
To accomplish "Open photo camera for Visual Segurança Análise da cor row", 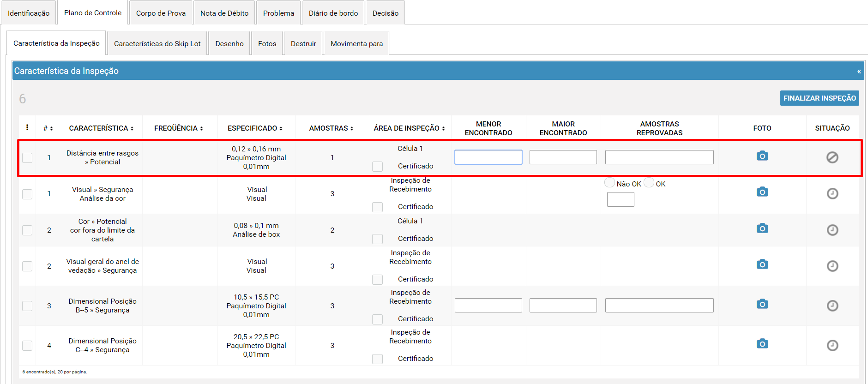I will click(762, 192).
